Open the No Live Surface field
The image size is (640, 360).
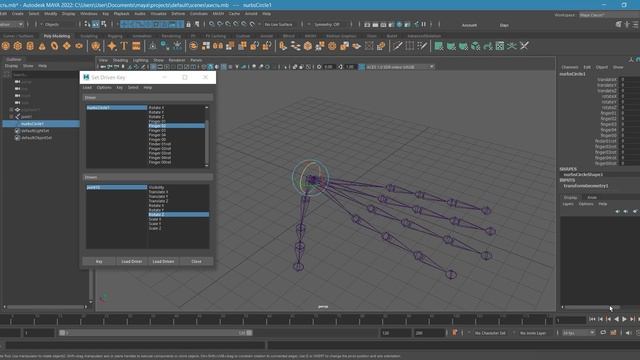pyautogui.click(x=279, y=24)
